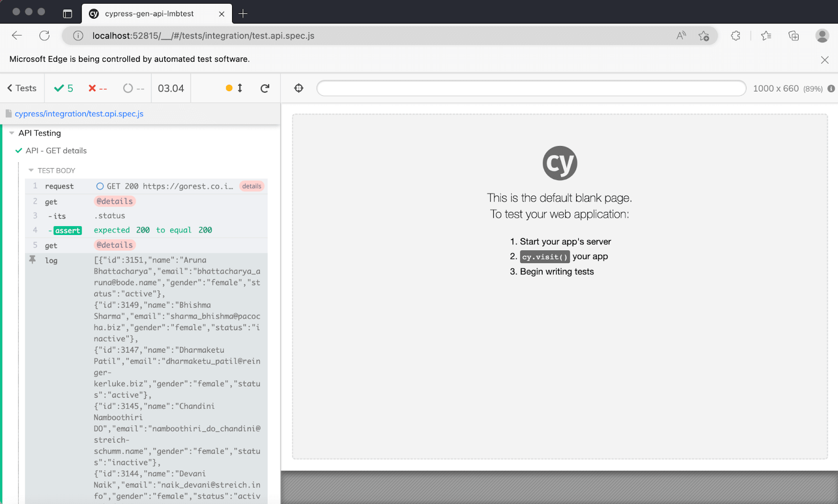Click the Start your app's server step
838x504 pixels.
(x=565, y=242)
